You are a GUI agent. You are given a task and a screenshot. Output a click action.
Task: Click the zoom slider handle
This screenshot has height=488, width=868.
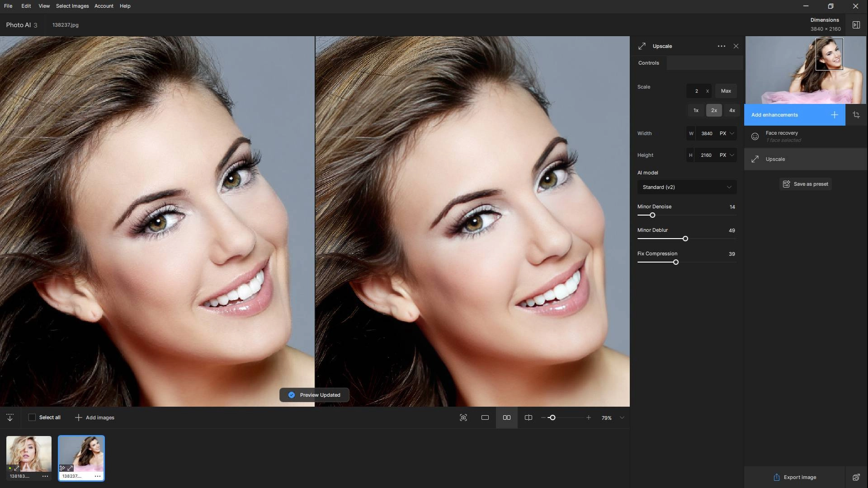click(552, 418)
